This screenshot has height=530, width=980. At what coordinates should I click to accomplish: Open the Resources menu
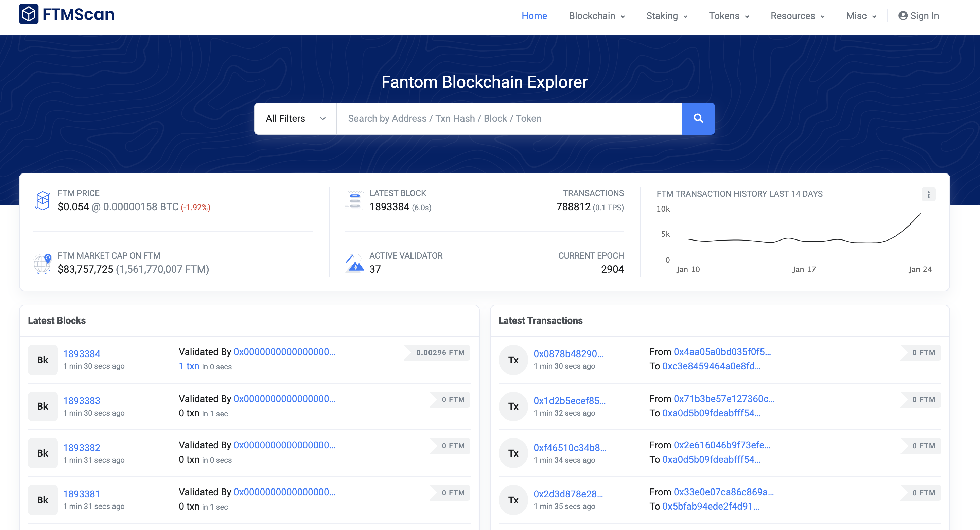click(798, 16)
